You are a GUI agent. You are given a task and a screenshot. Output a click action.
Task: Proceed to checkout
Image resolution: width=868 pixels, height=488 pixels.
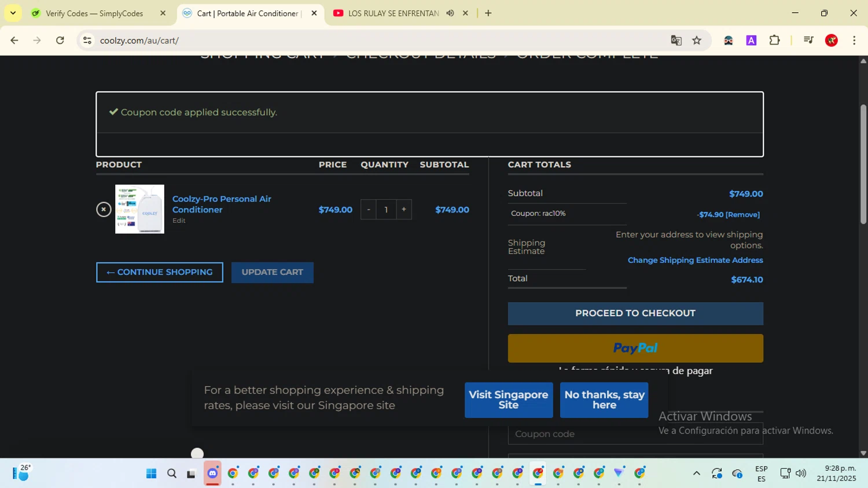[x=635, y=313]
